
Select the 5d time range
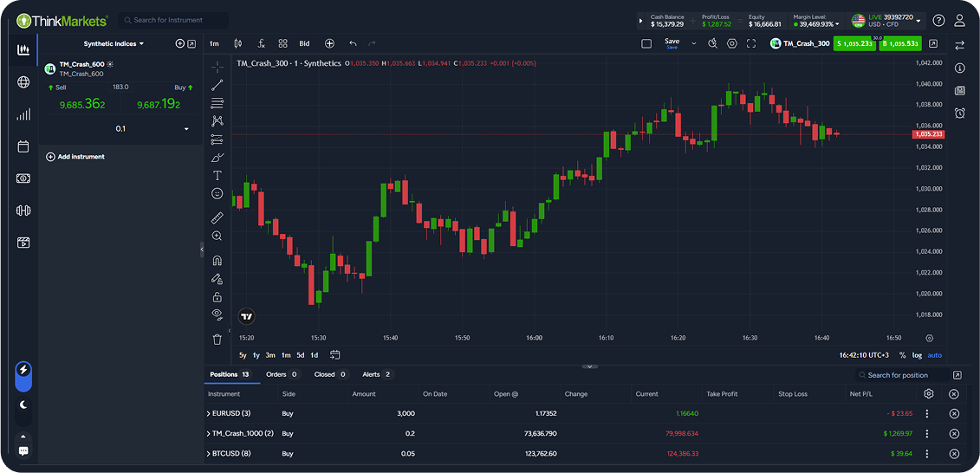pyautogui.click(x=300, y=355)
